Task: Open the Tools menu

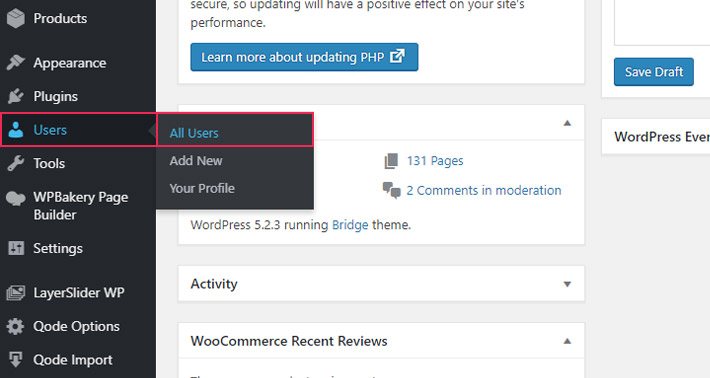Action: coord(49,163)
